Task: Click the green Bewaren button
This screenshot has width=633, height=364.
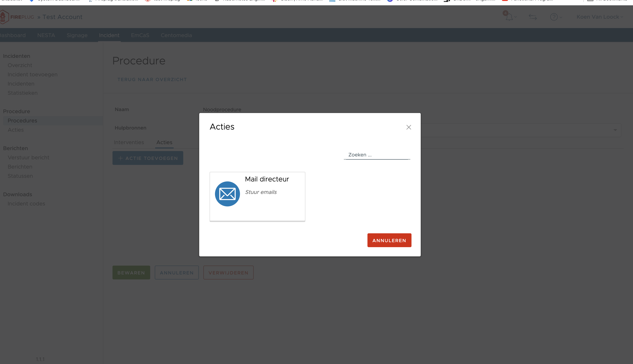Action: pos(131,273)
